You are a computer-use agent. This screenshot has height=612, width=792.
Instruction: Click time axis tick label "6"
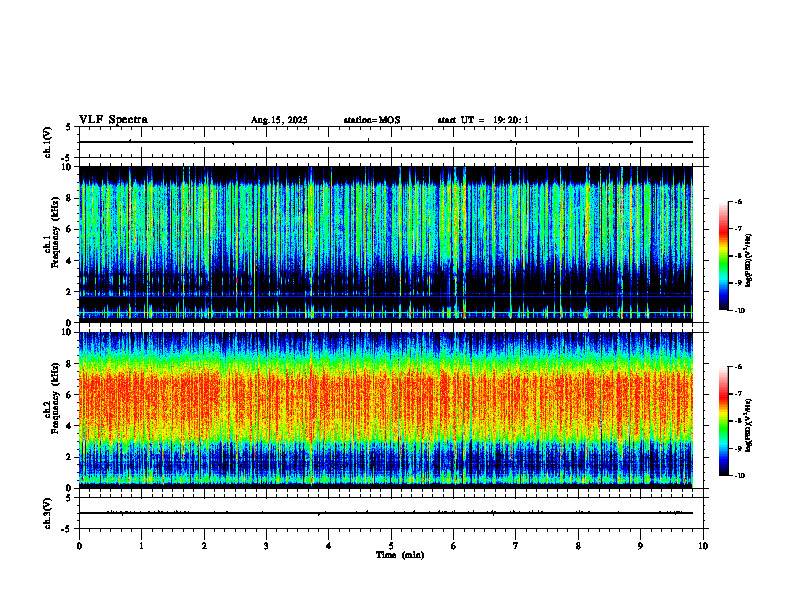click(454, 546)
